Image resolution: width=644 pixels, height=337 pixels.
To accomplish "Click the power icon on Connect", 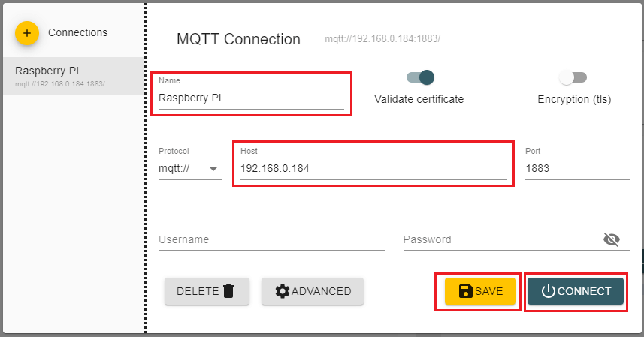I will [x=548, y=291].
